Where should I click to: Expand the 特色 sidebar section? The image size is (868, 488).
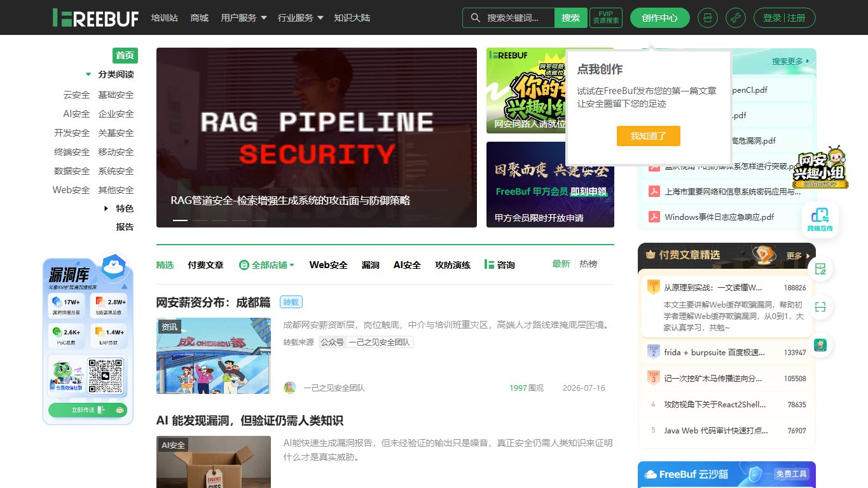pyautogui.click(x=106, y=208)
